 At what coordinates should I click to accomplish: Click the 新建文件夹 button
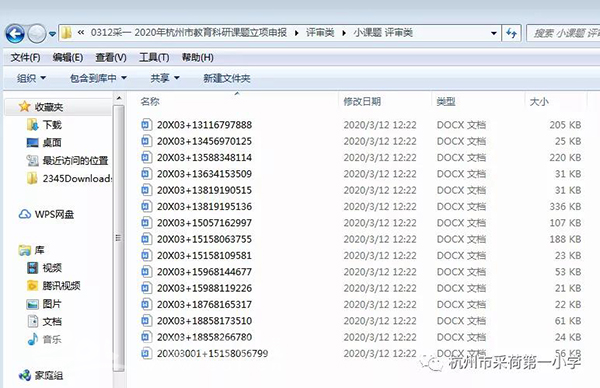[227, 78]
